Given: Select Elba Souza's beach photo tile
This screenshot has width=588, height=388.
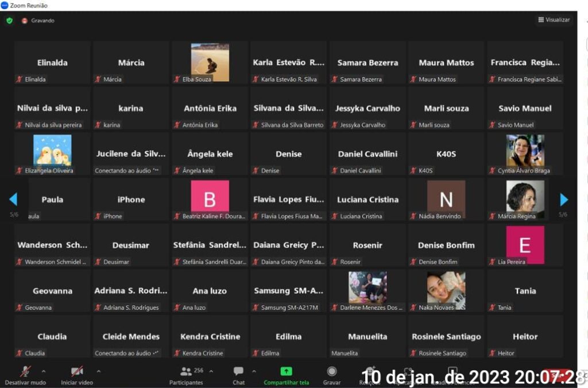Looking at the screenshot, I should (x=210, y=62).
